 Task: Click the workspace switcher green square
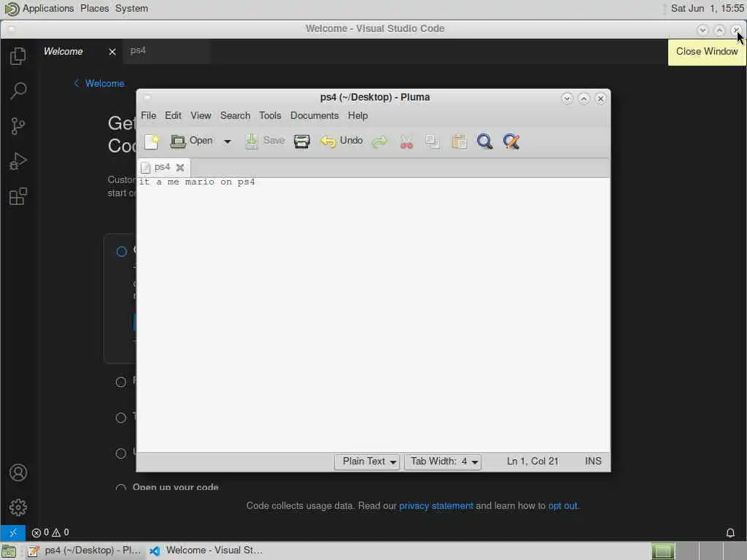(x=662, y=551)
